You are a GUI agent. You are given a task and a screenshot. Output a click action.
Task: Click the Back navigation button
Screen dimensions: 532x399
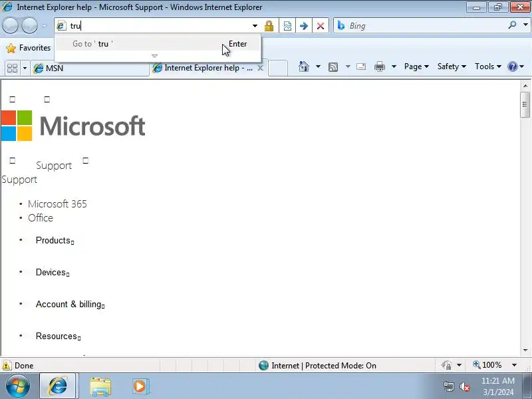click(x=10, y=26)
